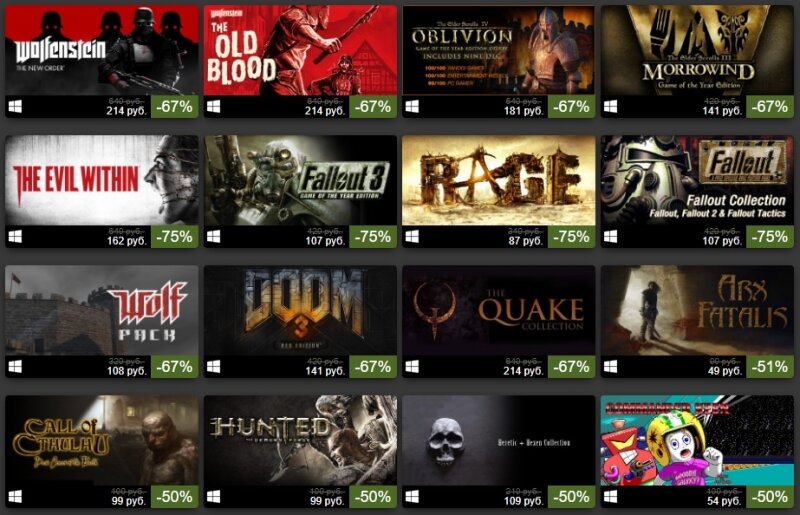
Task: Click Windows icon under Doom 3 BFG
Action: (x=213, y=366)
